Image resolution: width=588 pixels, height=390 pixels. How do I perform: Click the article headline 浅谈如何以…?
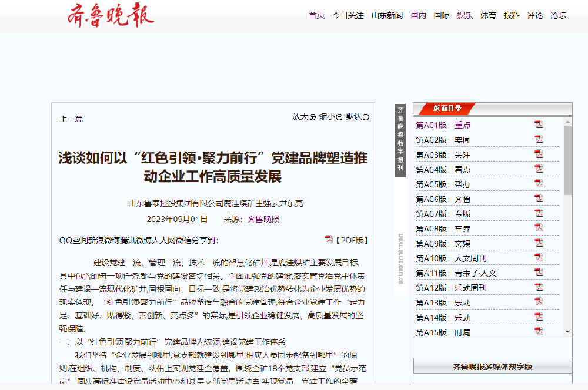coord(213,167)
